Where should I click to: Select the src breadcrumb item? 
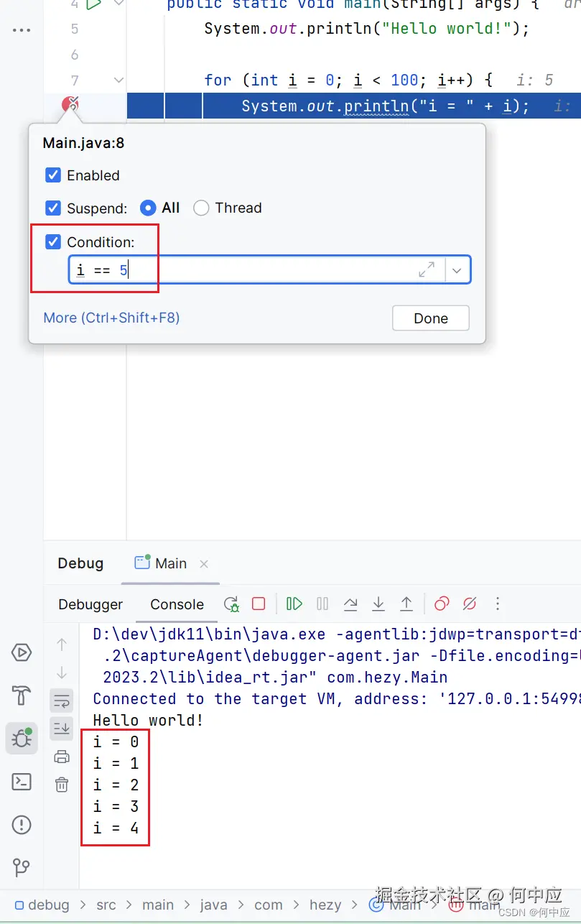pyautogui.click(x=106, y=905)
